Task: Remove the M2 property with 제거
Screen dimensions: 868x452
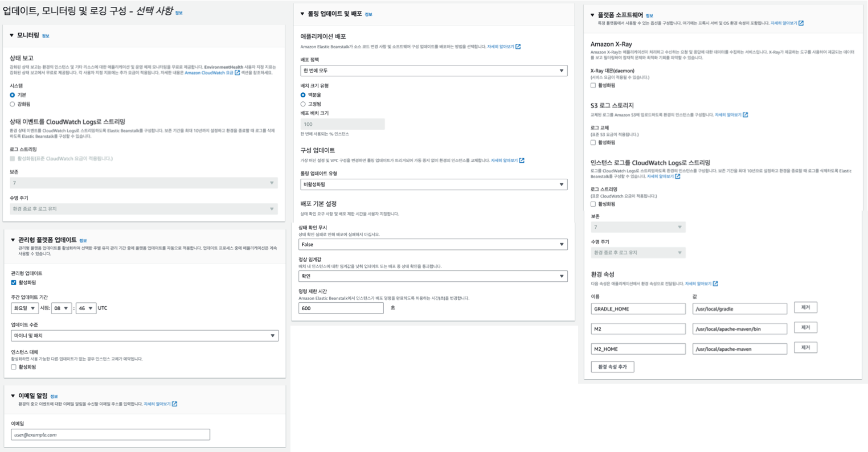Action: coord(805,327)
